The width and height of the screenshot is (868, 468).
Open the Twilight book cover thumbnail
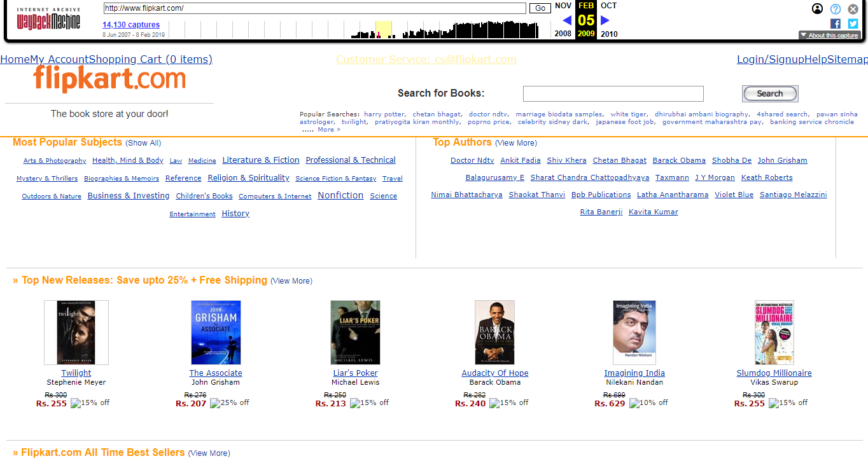tap(76, 333)
